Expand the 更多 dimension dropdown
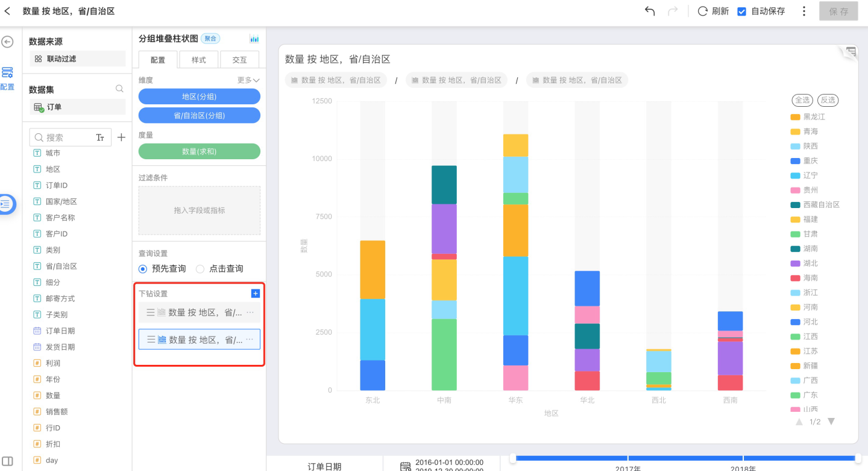The height and width of the screenshot is (471, 868). click(x=248, y=80)
